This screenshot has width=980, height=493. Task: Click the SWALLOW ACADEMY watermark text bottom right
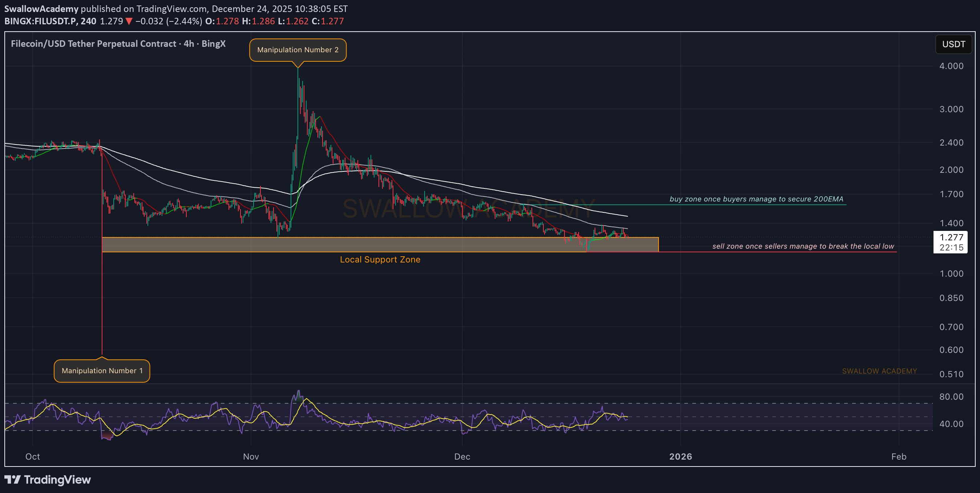[879, 371]
